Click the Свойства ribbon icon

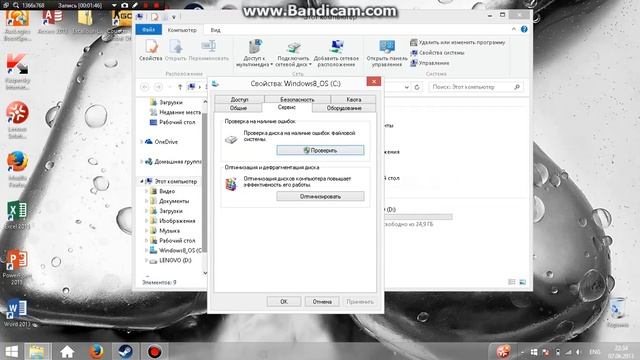tap(151, 50)
